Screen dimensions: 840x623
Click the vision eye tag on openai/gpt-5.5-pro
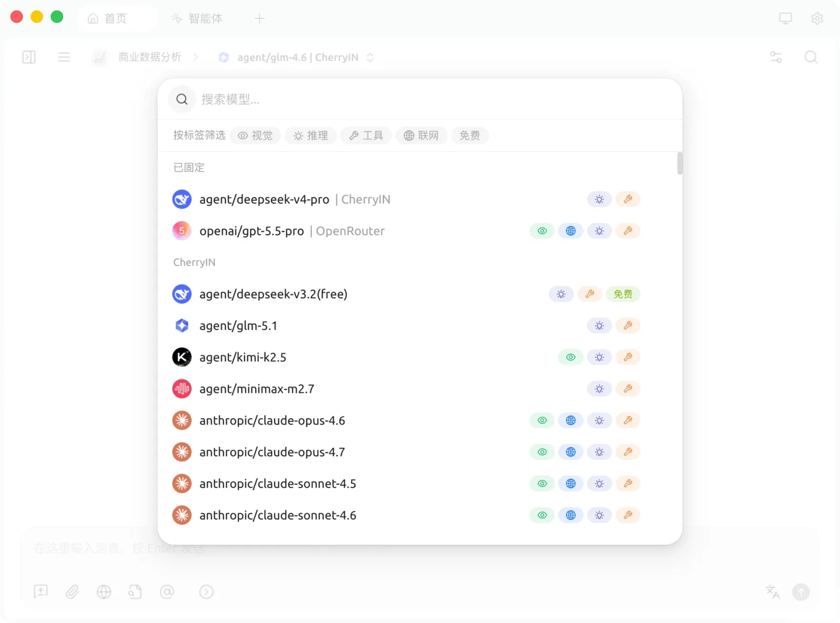coord(542,231)
